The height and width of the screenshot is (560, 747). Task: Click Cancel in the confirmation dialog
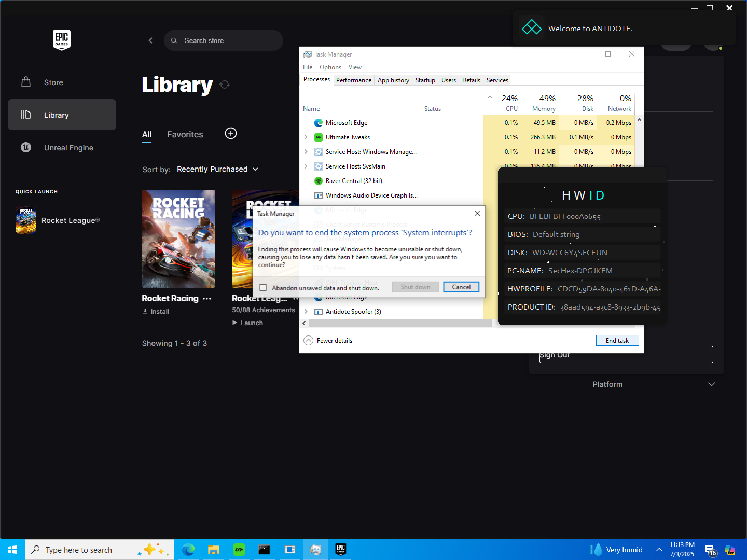461,287
